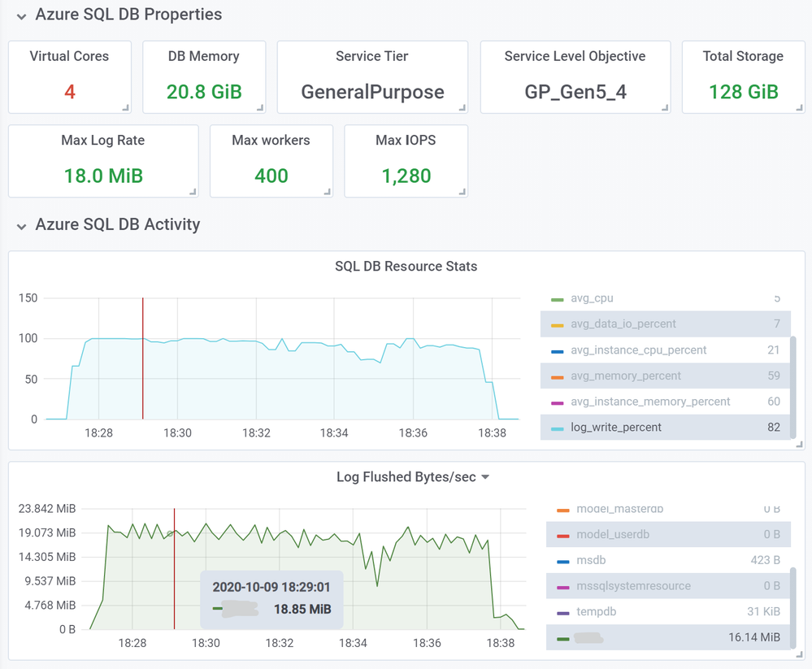The image size is (812, 669).
Task: Click the 18.85 MiB tooltip value
Action: point(302,609)
